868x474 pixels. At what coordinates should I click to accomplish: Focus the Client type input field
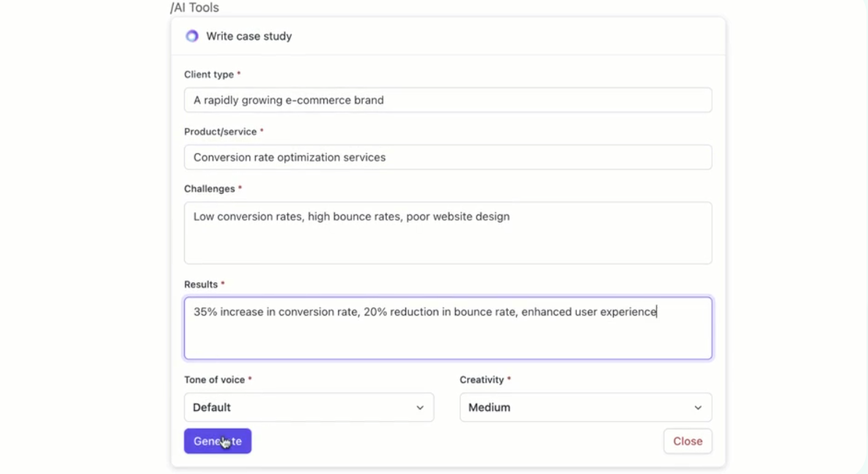(448, 100)
